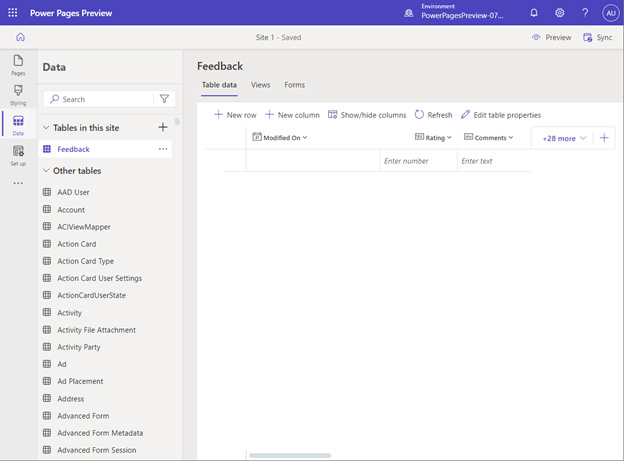Open the Pages workspace
624x461 pixels.
18,65
